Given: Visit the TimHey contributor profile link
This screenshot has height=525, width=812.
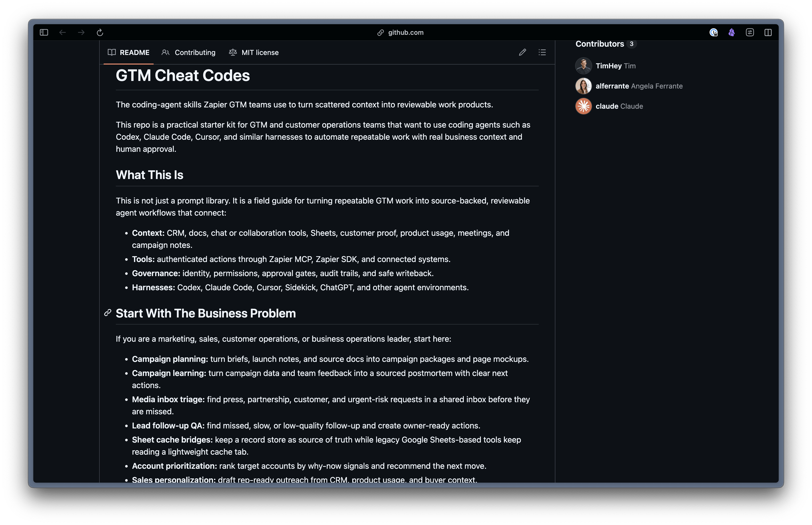Looking at the screenshot, I should point(608,66).
